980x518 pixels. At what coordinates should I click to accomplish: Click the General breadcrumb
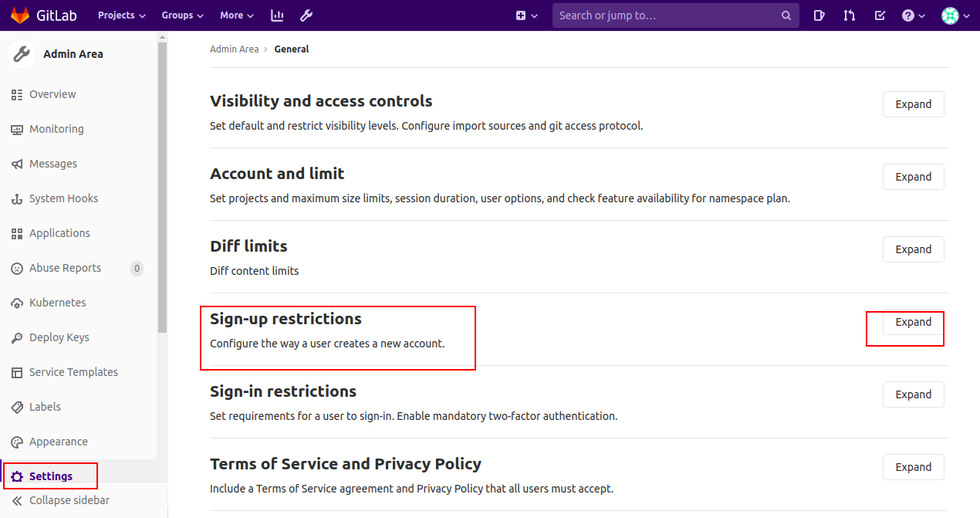(x=292, y=49)
